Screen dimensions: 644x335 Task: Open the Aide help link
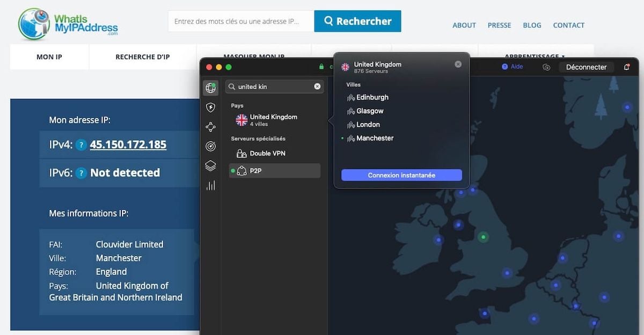pos(517,67)
